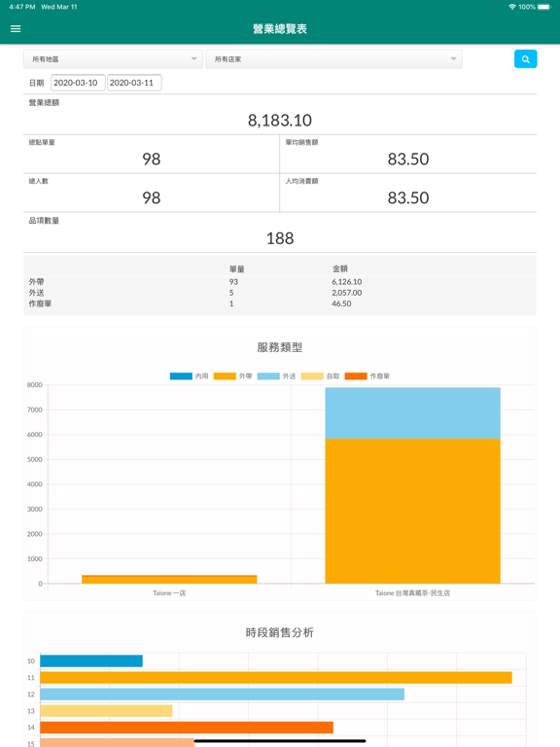The width and height of the screenshot is (560, 747).
Task: Open the 所有地區 region dropdown
Action: (x=114, y=59)
